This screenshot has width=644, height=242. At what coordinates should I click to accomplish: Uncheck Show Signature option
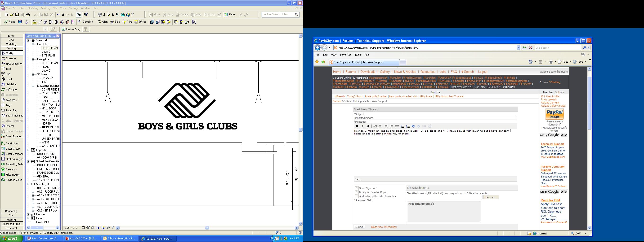pyautogui.click(x=356, y=188)
